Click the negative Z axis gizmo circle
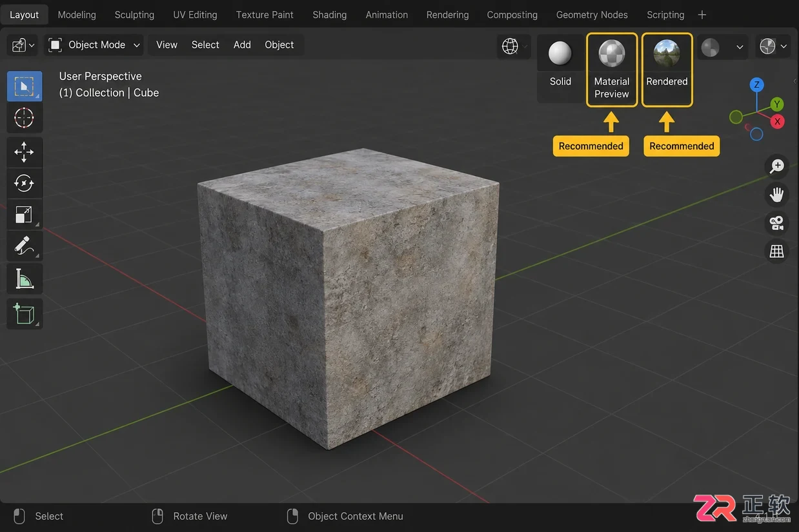 tap(757, 134)
